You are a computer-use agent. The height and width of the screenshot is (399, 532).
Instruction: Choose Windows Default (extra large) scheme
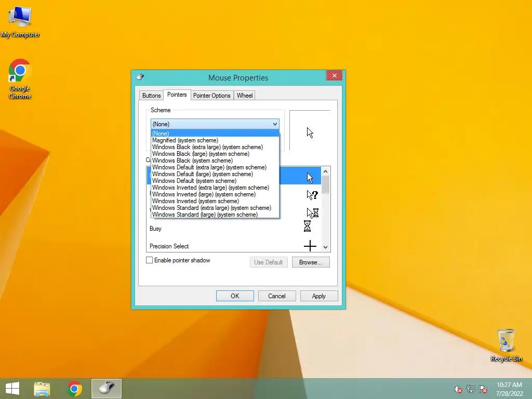point(215,167)
